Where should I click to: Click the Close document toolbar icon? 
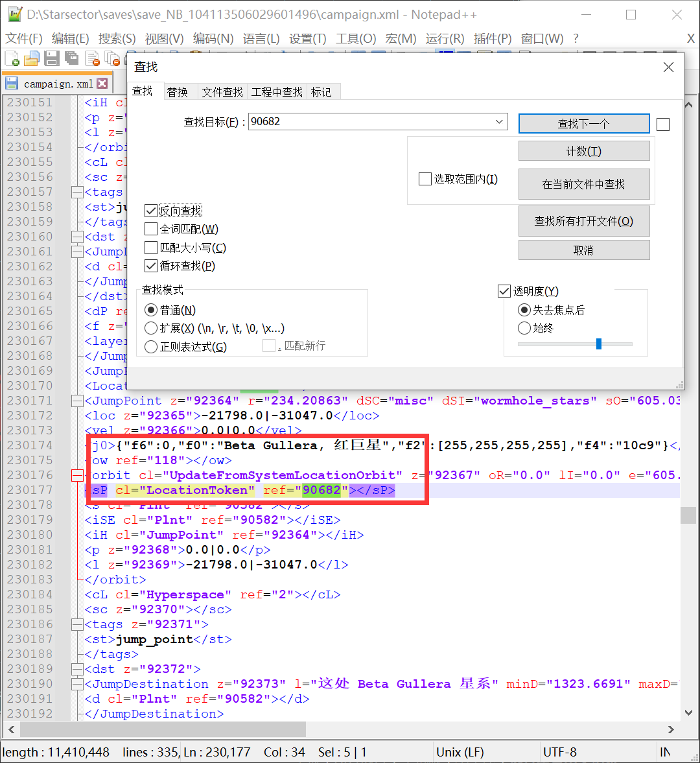(92, 59)
